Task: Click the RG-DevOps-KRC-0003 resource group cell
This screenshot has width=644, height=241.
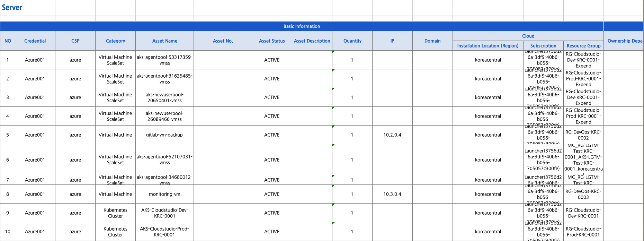Action: (x=583, y=194)
